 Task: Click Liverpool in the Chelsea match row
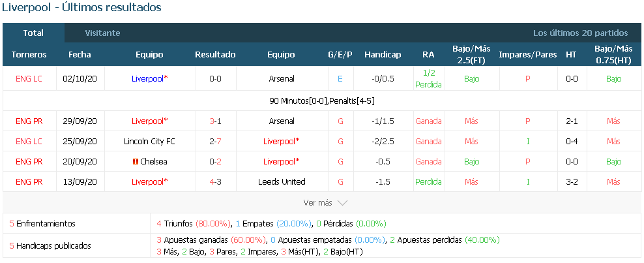(282, 162)
